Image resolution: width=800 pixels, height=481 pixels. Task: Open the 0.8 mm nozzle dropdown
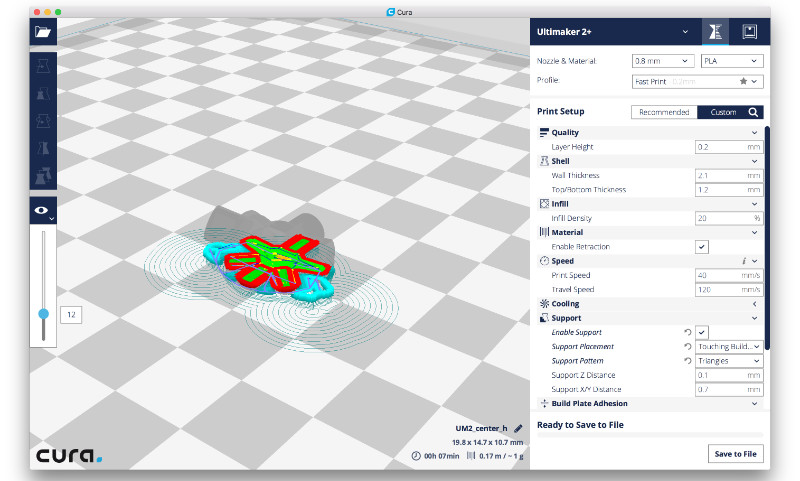point(663,61)
